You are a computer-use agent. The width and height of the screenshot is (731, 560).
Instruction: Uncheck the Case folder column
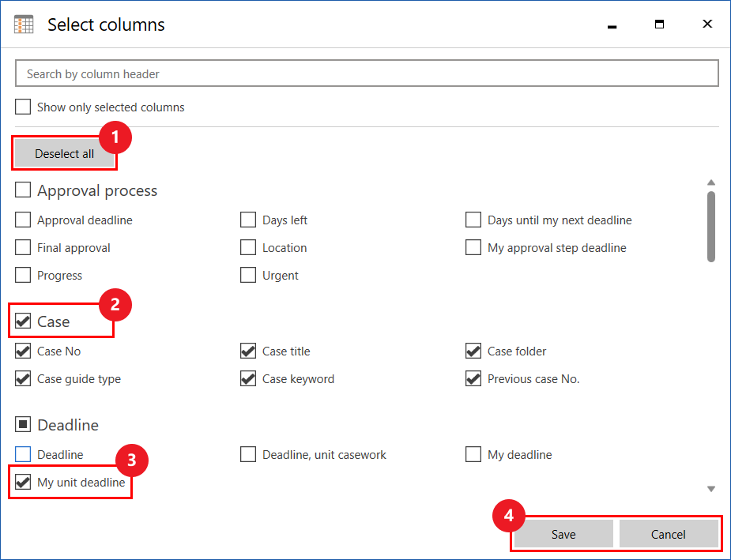coord(473,351)
